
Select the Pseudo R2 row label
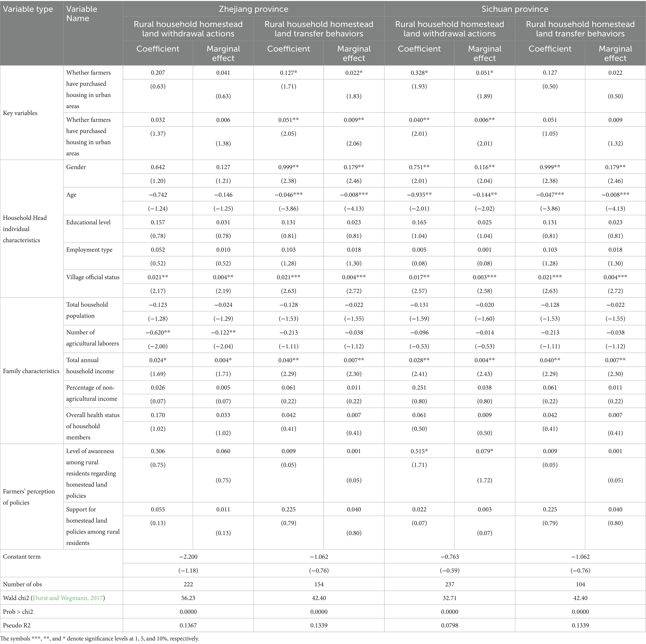coord(17,625)
